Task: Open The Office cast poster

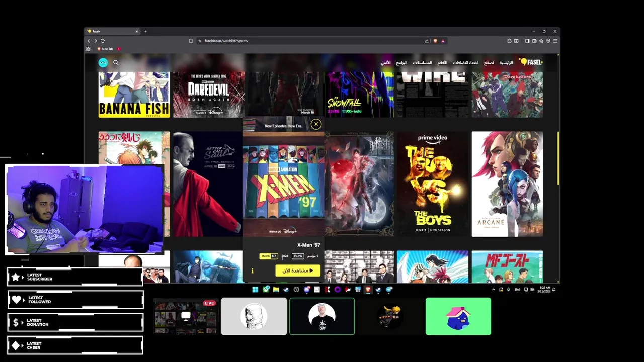Action: (x=359, y=267)
